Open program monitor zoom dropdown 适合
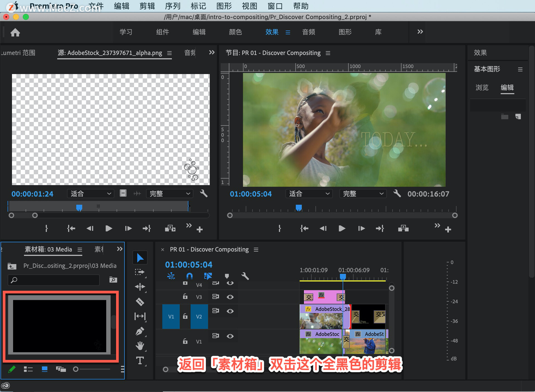The height and width of the screenshot is (392, 535). click(x=309, y=193)
